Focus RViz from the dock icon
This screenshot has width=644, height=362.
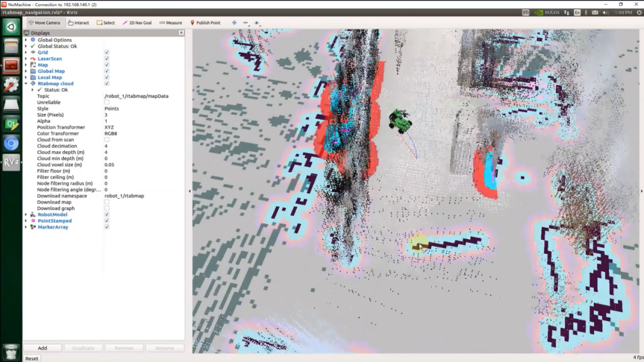11,162
